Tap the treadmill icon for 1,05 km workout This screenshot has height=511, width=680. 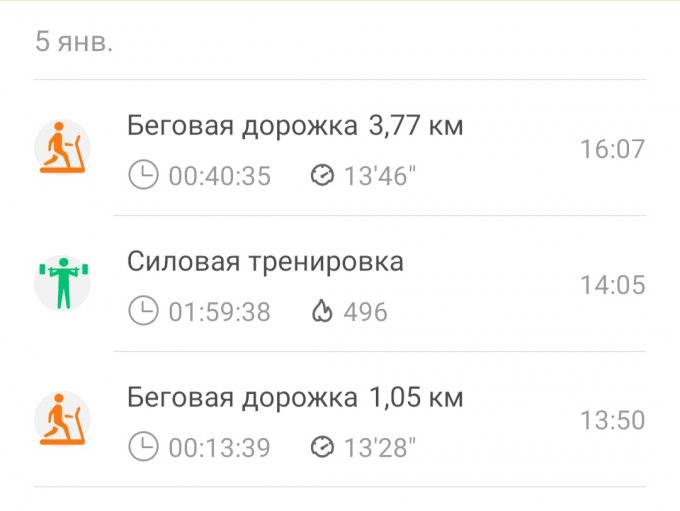point(62,419)
